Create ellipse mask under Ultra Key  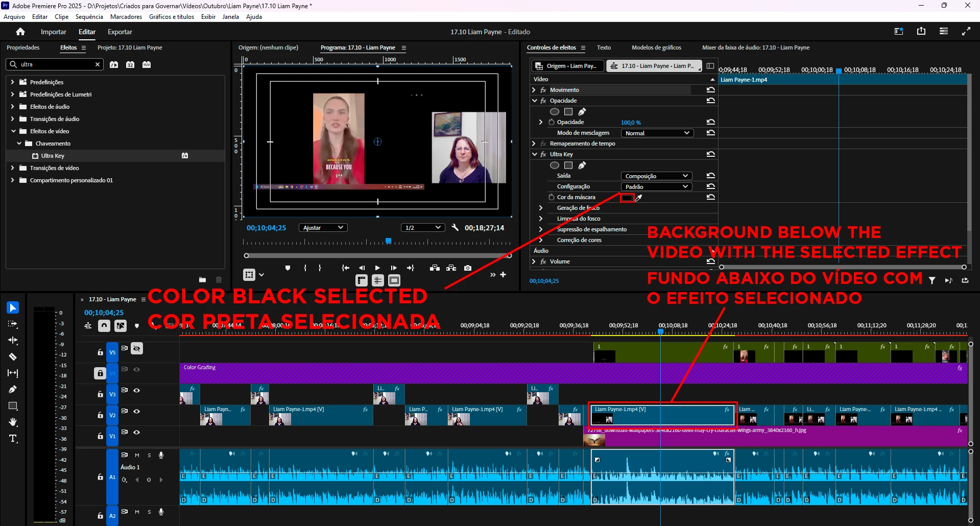coord(554,165)
